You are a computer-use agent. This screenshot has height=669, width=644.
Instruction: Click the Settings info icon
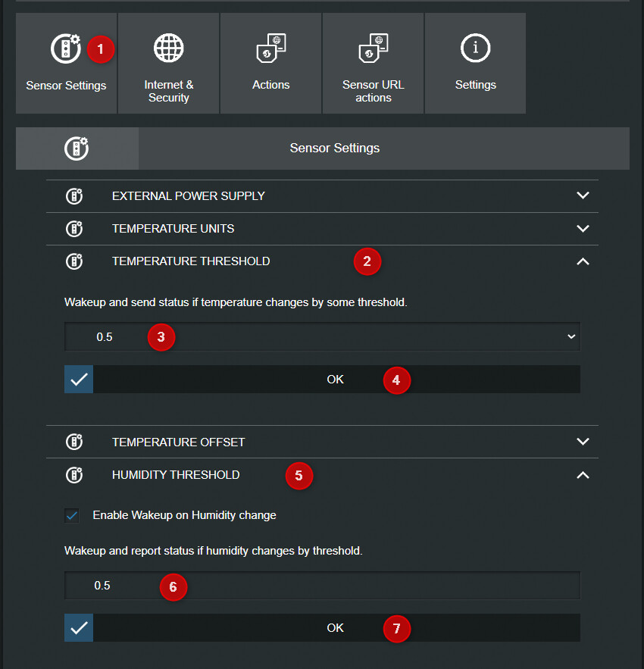tap(476, 48)
